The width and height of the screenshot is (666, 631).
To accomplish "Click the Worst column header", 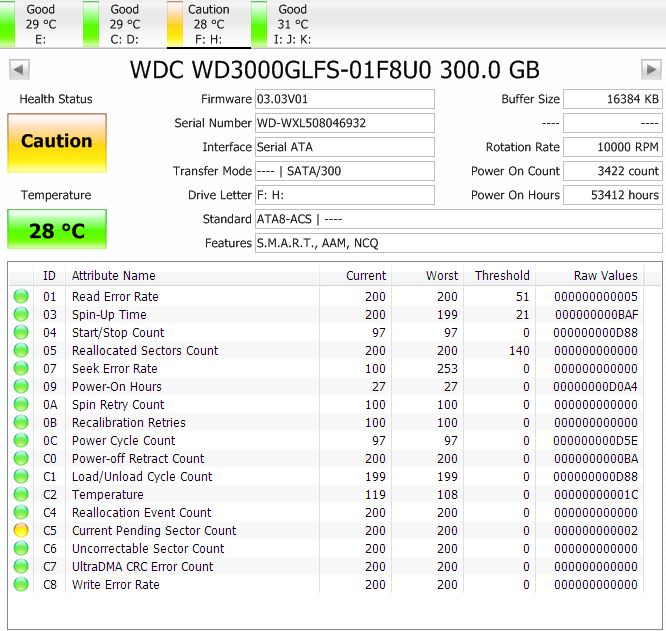I will tap(427, 276).
